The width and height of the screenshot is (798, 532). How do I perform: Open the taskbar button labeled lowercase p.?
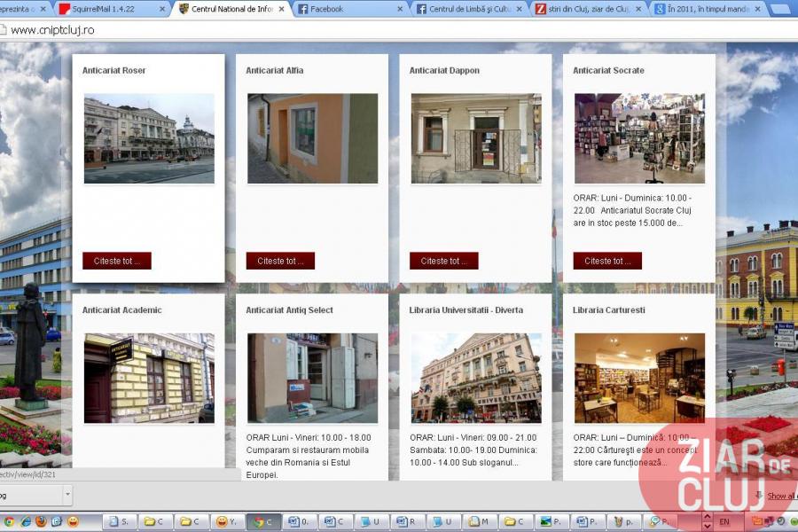(x=623, y=521)
